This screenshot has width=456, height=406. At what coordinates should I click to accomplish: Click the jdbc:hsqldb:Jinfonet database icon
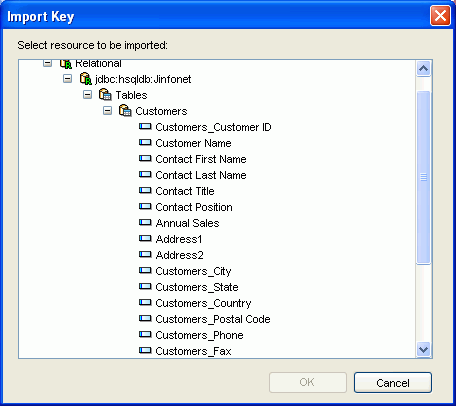click(x=86, y=79)
